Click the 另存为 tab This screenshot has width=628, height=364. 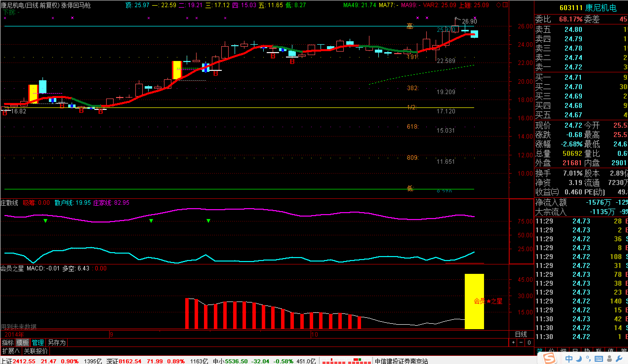pos(57,343)
